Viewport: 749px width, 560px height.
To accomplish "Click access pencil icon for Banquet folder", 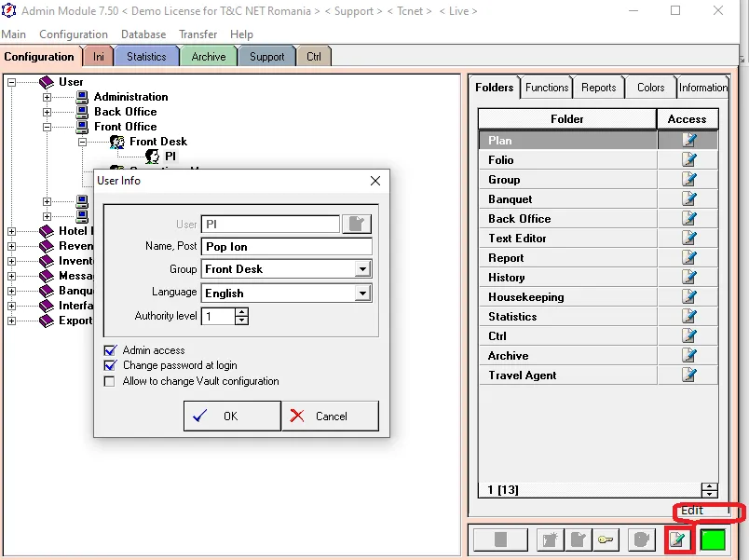I will pos(688,198).
